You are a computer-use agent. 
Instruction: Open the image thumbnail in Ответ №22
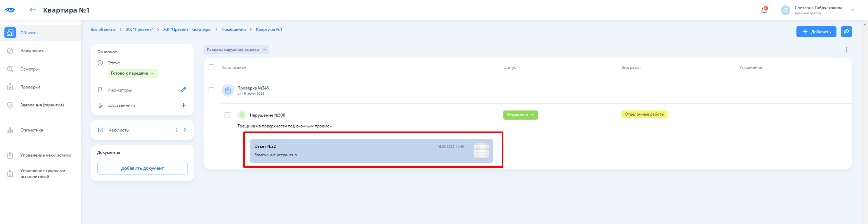[481, 151]
